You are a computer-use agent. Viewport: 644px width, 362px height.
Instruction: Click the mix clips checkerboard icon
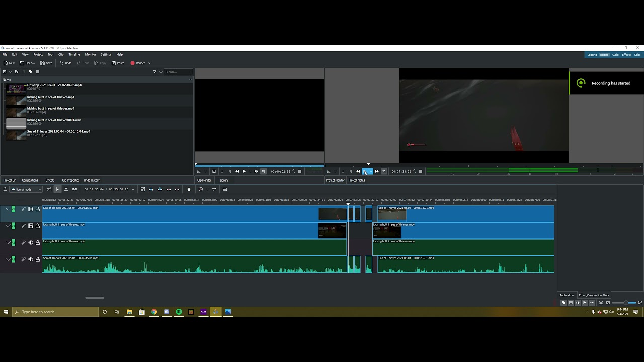point(143,189)
